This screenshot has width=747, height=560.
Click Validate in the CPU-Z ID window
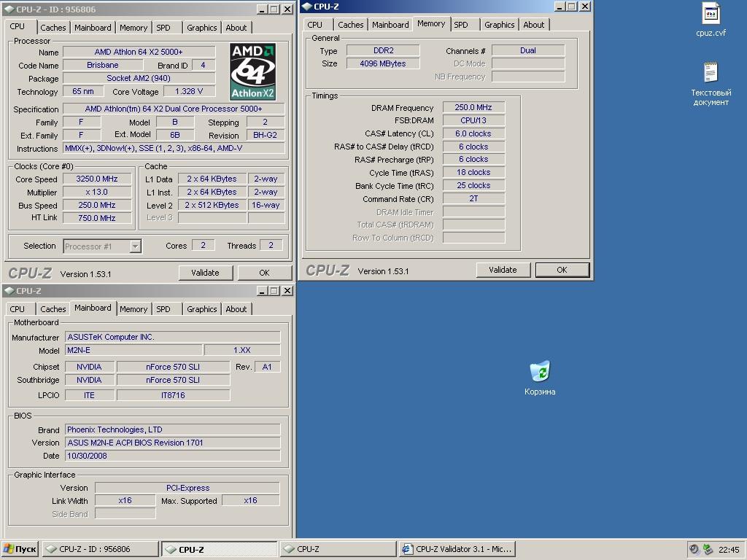(x=205, y=273)
